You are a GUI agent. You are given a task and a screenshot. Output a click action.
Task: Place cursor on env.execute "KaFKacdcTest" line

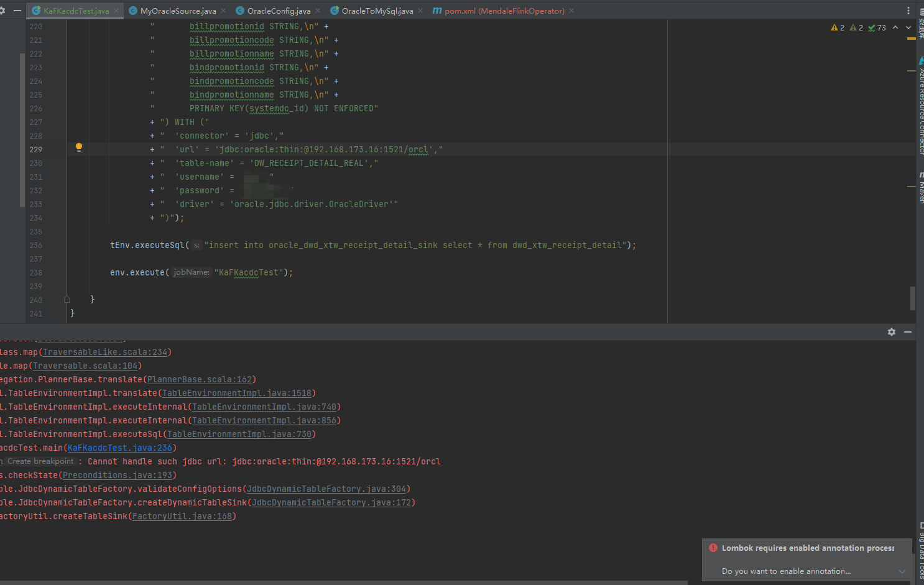pyautogui.click(x=201, y=272)
